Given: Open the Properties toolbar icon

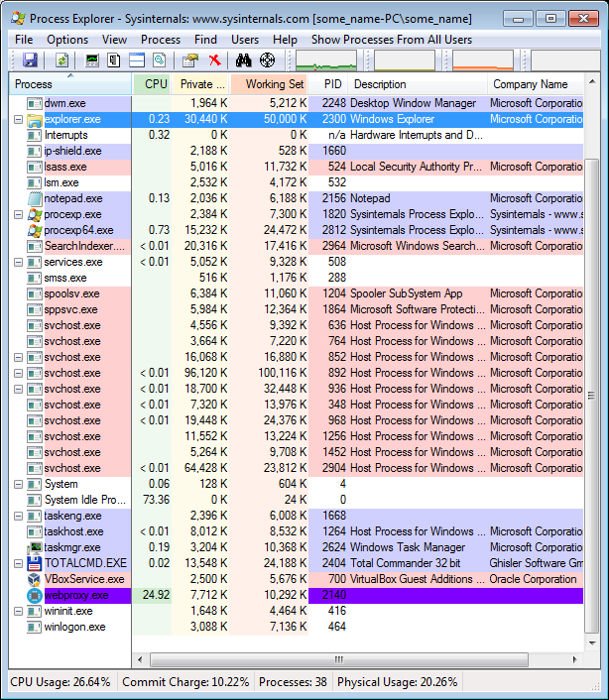Looking at the screenshot, I should point(190,59).
